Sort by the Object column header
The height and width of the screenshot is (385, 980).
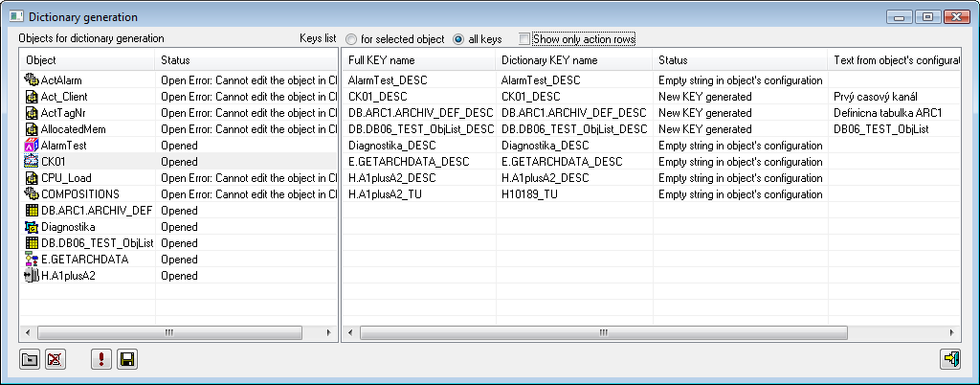click(x=86, y=60)
